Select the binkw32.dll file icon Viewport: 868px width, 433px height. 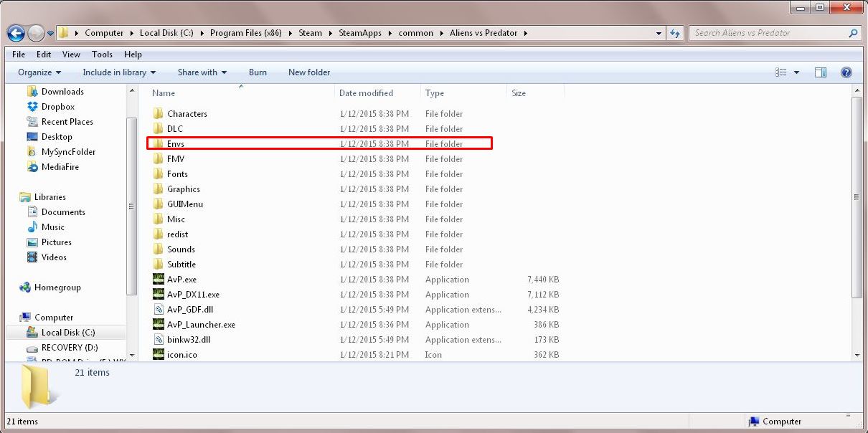pos(159,340)
